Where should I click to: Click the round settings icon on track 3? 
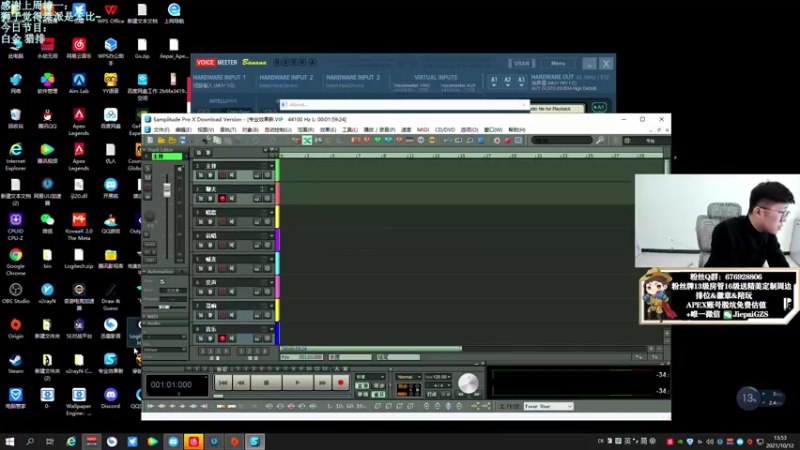coord(267,222)
